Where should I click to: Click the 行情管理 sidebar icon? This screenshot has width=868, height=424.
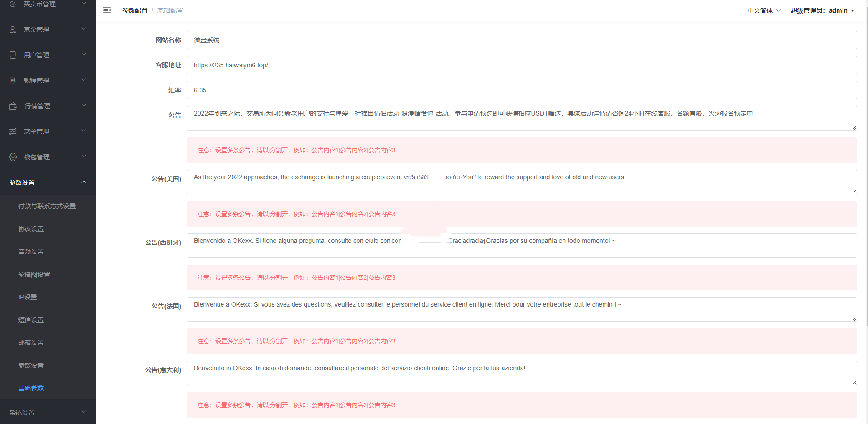coord(13,106)
